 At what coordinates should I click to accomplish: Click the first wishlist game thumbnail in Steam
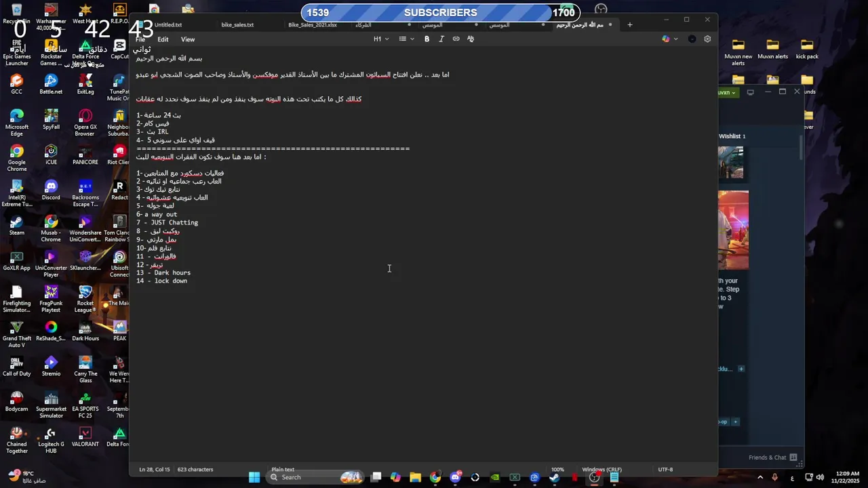click(731, 163)
